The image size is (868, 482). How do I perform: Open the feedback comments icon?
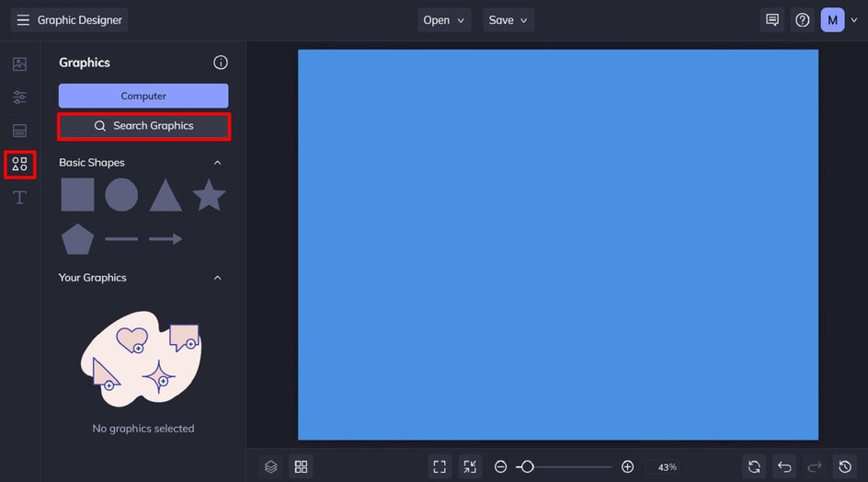pos(772,20)
